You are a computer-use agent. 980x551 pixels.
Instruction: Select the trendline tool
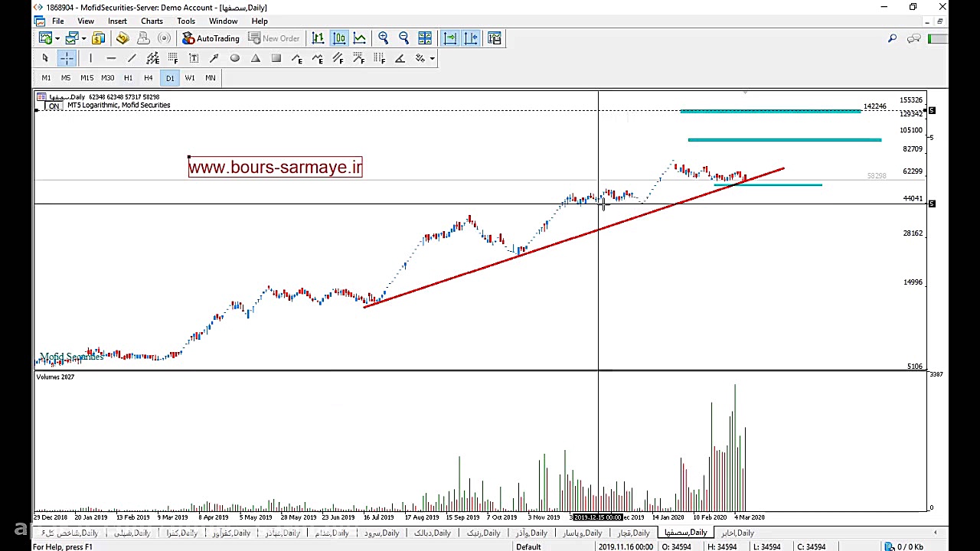(132, 59)
